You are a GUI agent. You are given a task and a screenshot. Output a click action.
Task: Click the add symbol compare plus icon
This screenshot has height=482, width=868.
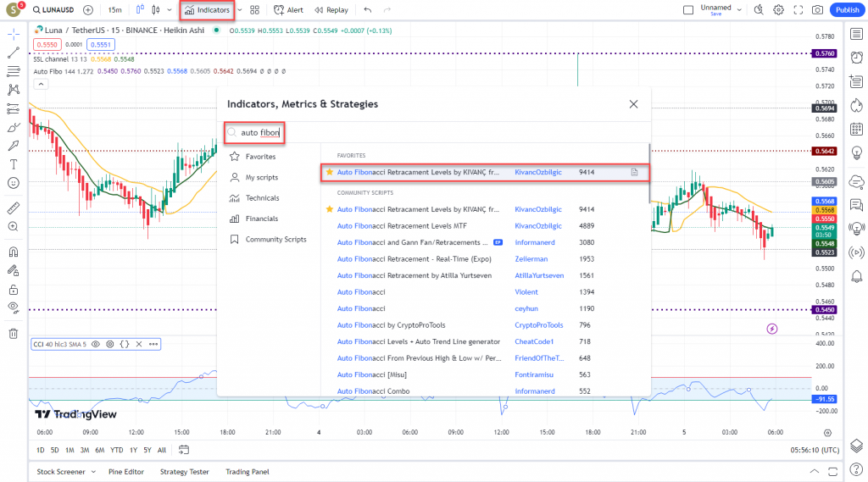click(88, 10)
